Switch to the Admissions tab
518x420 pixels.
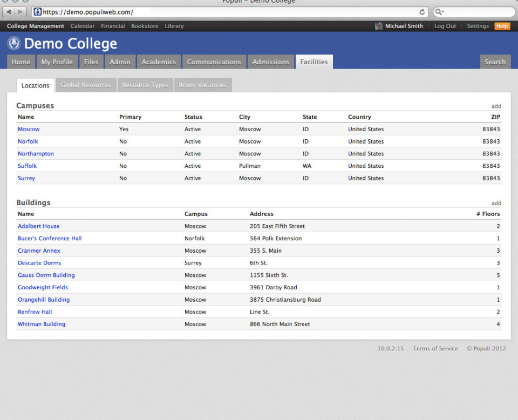tap(271, 62)
